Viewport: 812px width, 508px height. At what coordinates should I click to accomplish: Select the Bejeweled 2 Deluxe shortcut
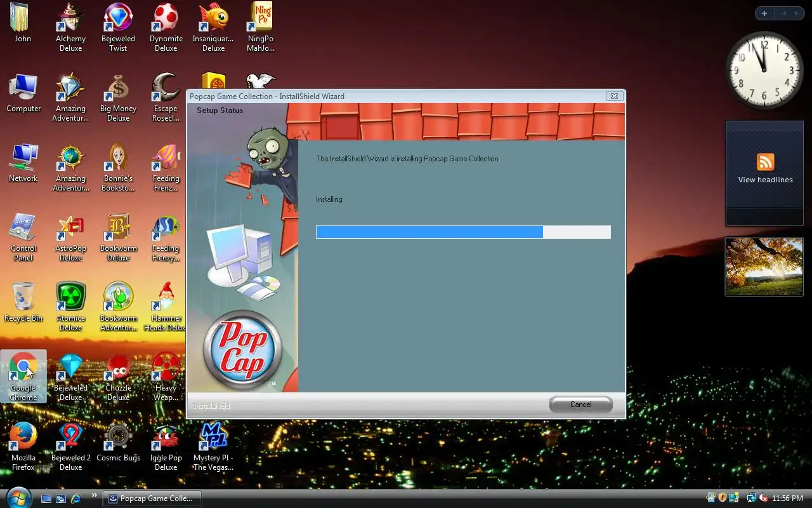pyautogui.click(x=70, y=446)
